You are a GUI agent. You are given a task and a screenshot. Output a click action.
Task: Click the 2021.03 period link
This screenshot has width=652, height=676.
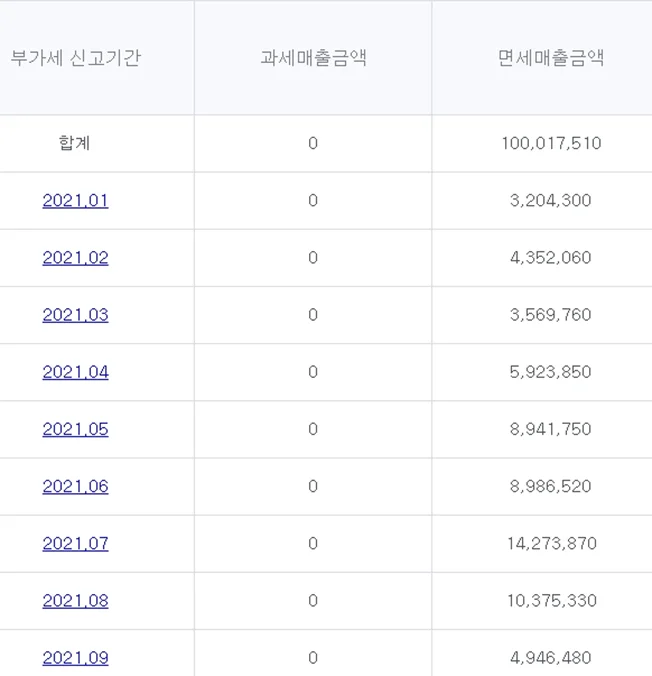click(75, 315)
